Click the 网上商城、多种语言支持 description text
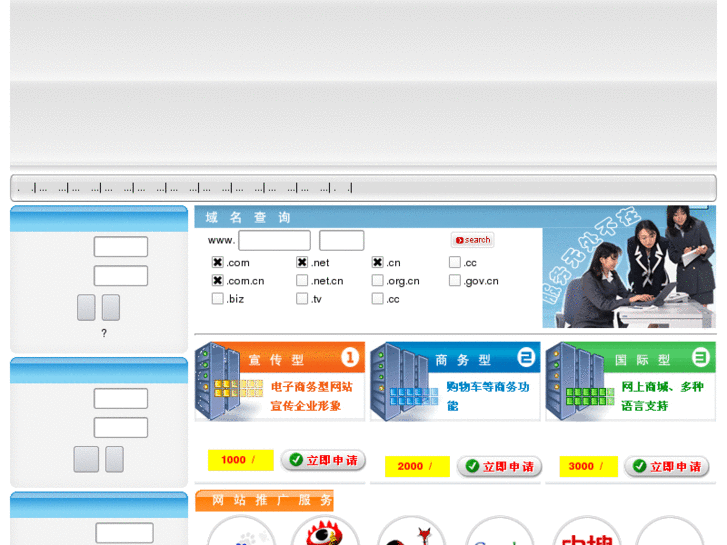 coord(663,396)
